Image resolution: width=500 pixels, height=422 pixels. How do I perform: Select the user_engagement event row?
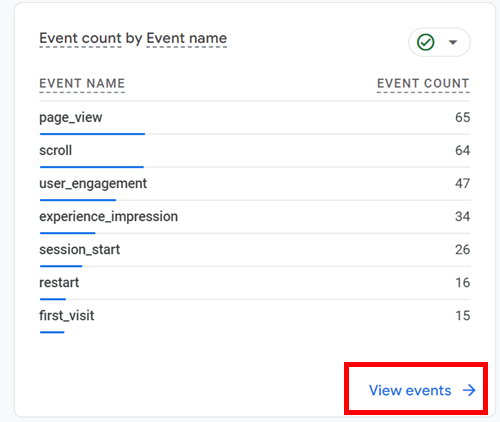point(255,184)
